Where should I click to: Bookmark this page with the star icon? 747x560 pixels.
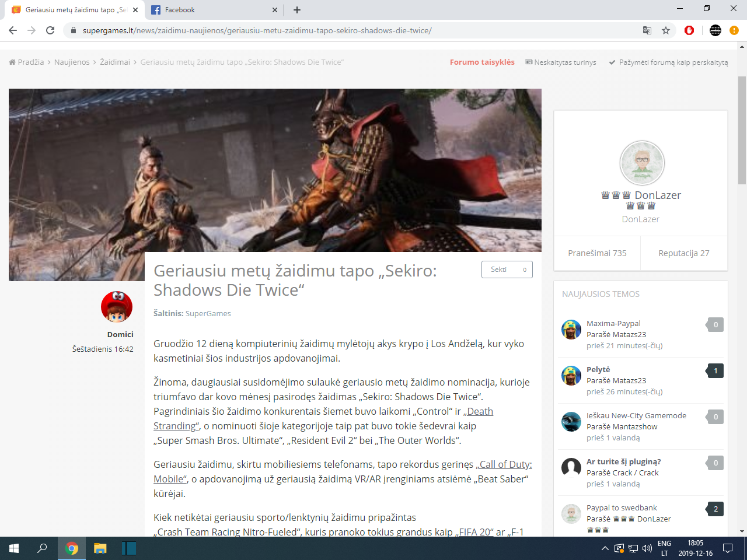[666, 30]
